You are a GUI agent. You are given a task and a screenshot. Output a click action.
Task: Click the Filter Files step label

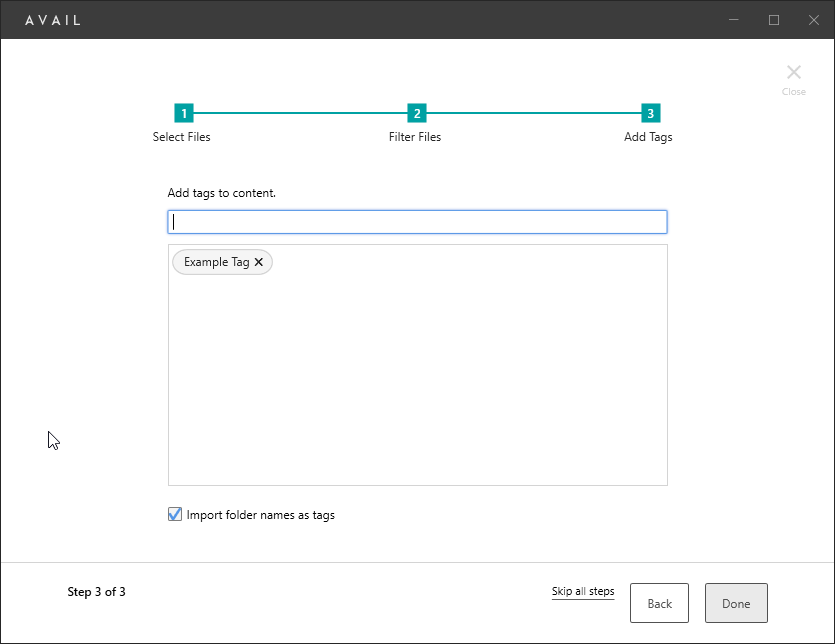415,137
